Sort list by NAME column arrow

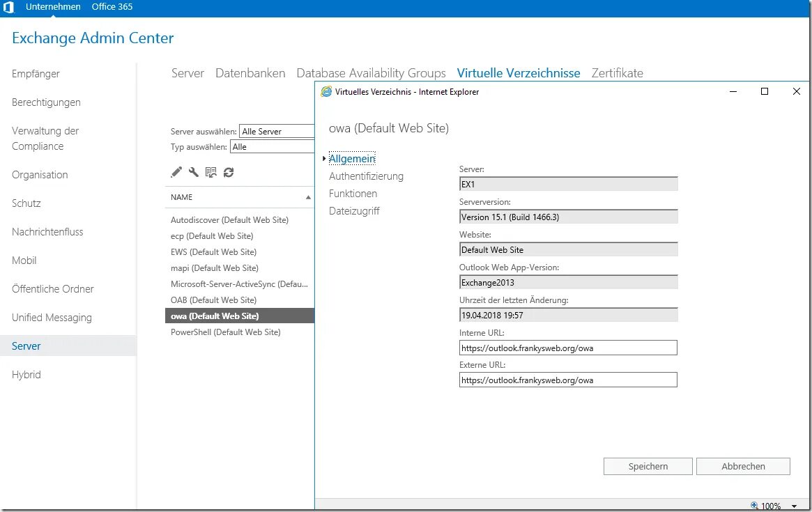pyautogui.click(x=308, y=197)
